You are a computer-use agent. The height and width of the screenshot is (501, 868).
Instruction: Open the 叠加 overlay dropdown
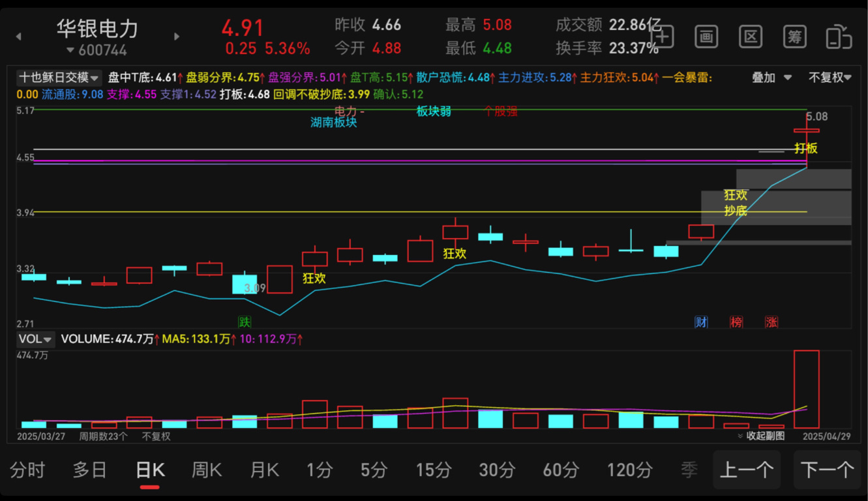point(771,78)
